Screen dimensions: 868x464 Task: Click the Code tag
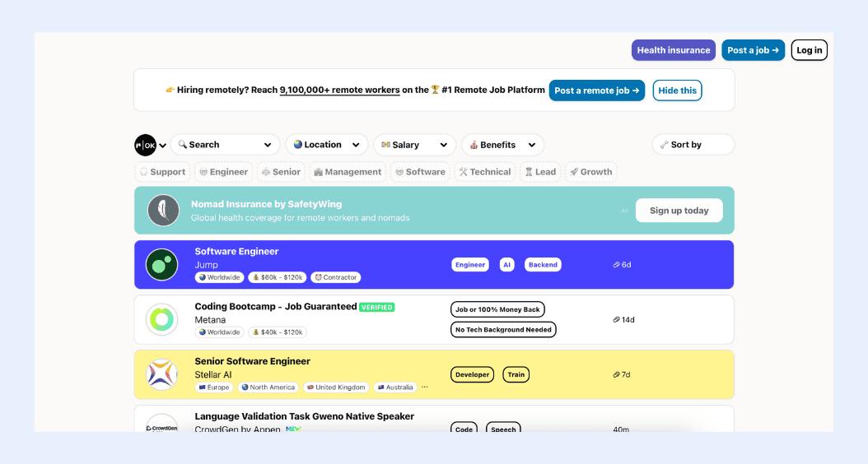coord(464,428)
